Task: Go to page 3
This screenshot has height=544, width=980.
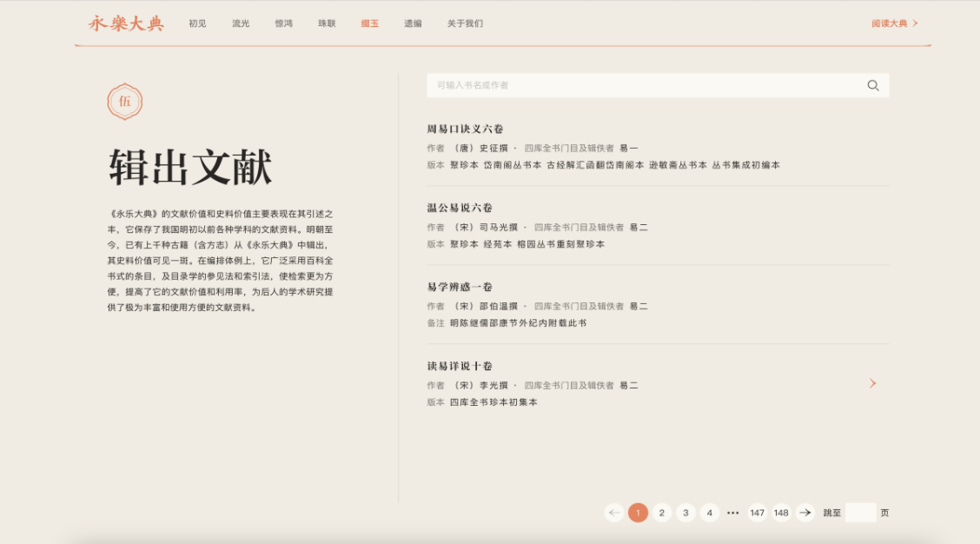Action: tap(685, 513)
